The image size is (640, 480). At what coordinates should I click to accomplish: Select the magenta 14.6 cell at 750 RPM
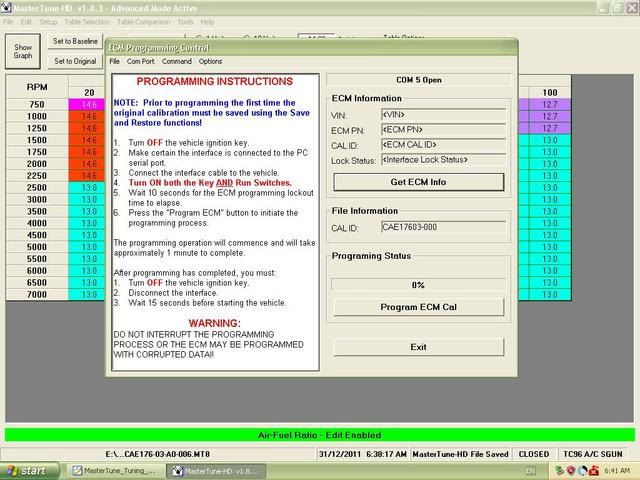tap(87, 104)
